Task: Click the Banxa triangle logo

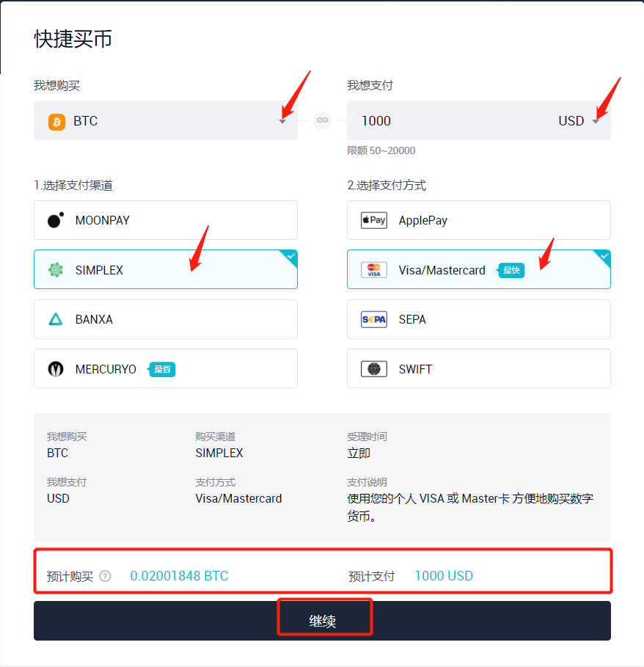Action: click(56, 319)
